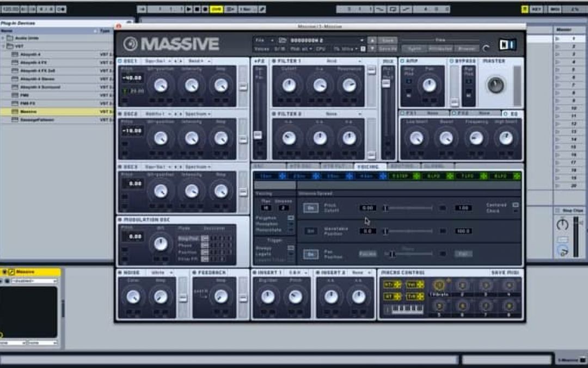Launch the first scene in the Master track
Viewport: 588px width, 368px height.
tap(558, 38)
